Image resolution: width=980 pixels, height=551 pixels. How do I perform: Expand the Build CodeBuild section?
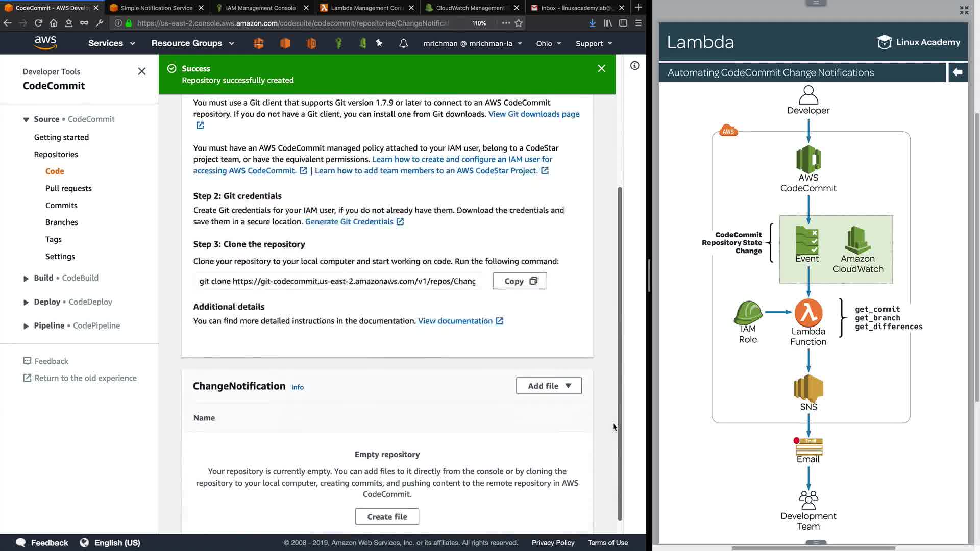pos(26,279)
